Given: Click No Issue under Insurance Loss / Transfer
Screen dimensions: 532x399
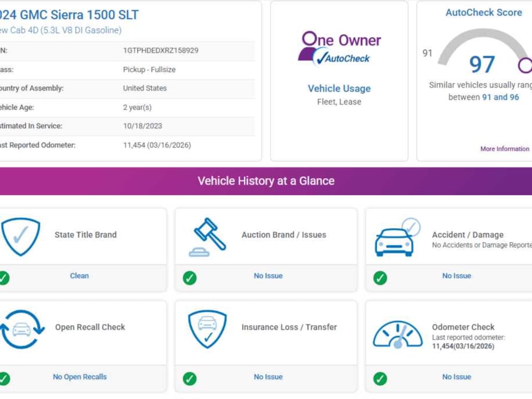Looking at the screenshot, I should [268, 377].
